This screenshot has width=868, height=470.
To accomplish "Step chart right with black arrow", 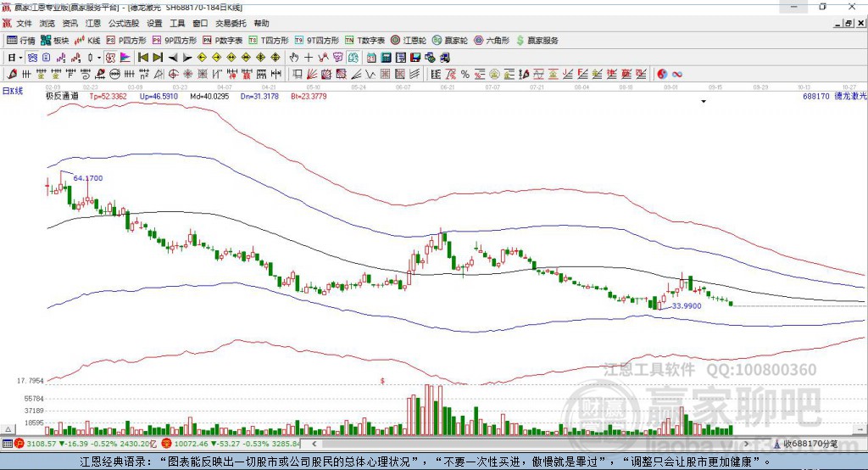I will (187, 58).
